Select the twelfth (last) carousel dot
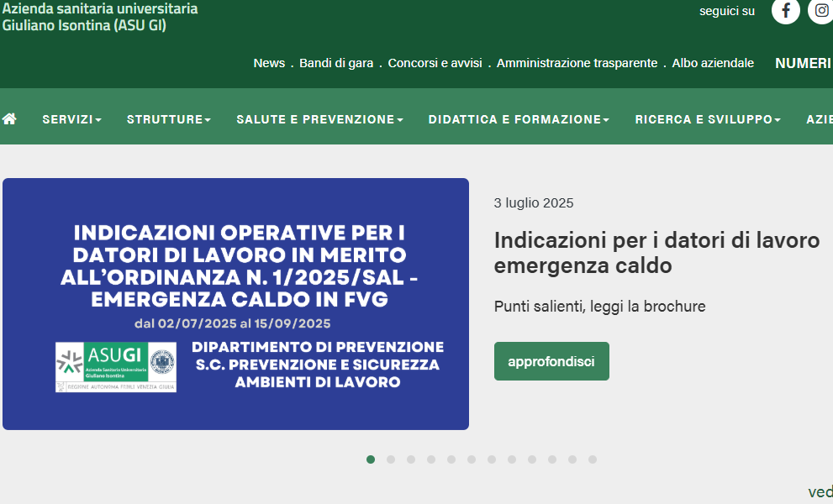Image resolution: width=833 pixels, height=504 pixels. point(593,459)
